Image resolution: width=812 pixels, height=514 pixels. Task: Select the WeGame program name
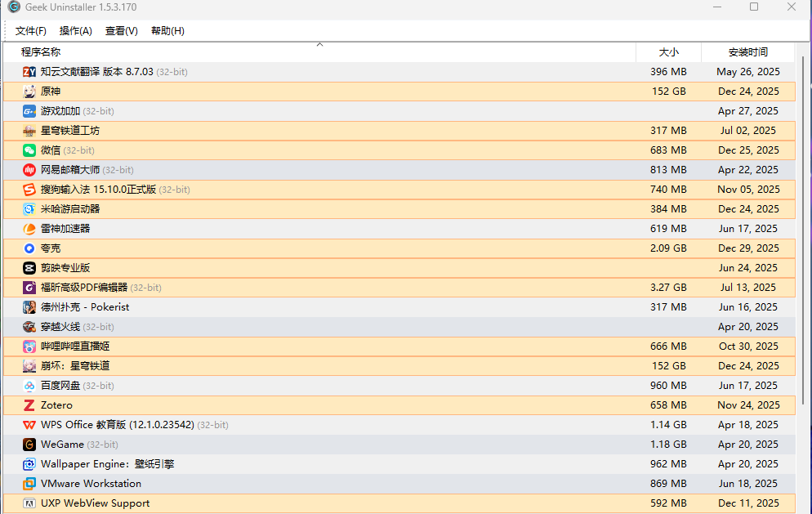tap(62, 445)
